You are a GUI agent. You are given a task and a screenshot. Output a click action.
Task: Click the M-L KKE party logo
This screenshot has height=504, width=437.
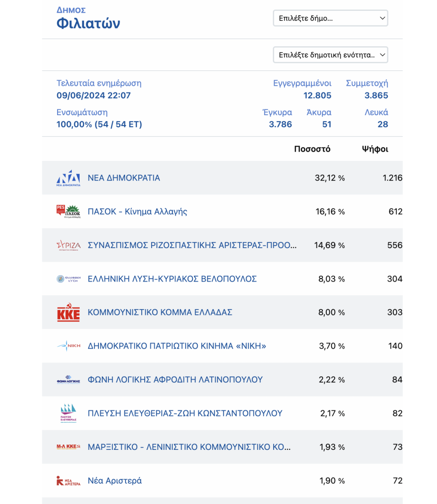[68, 447]
